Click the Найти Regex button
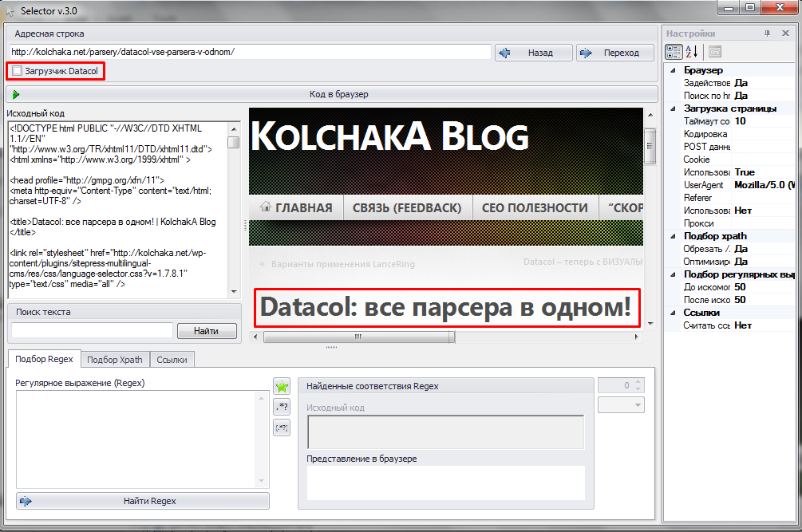 click(143, 502)
